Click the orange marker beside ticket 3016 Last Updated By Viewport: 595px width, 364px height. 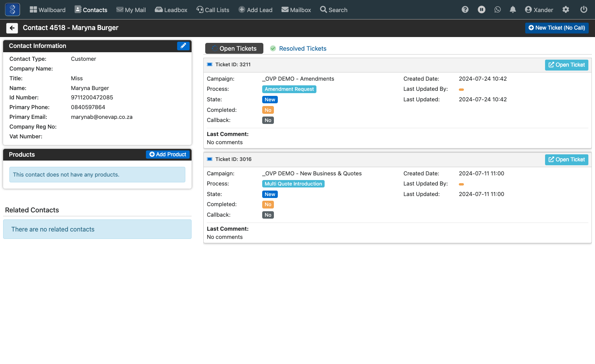(461, 184)
